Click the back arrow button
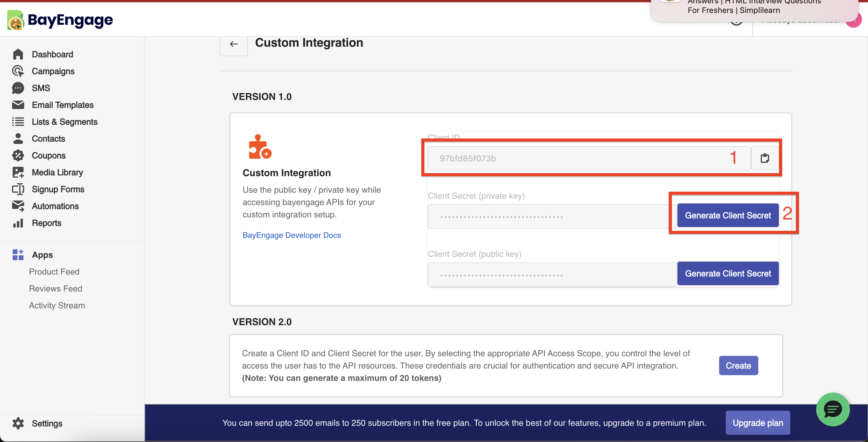 [x=234, y=44]
